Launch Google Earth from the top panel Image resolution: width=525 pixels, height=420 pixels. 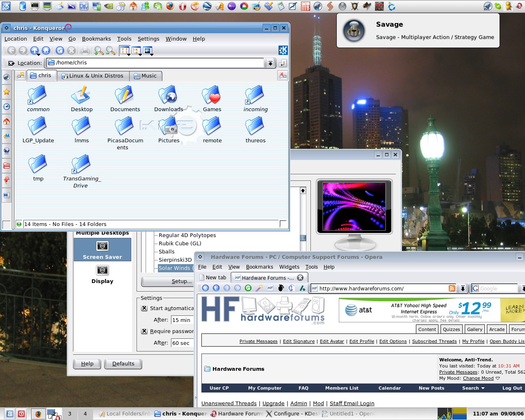click(207, 6)
